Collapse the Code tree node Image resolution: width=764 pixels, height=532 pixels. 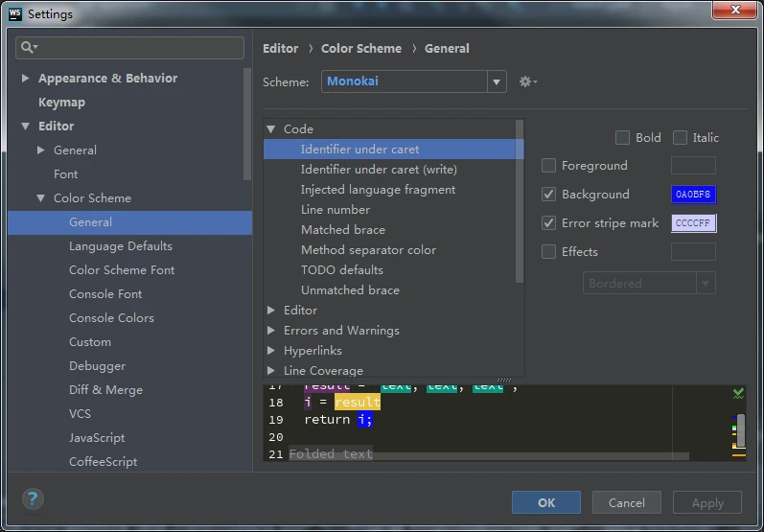pyautogui.click(x=271, y=129)
